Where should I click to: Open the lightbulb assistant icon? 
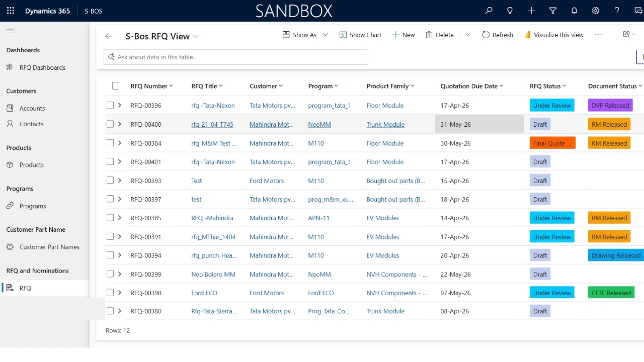click(510, 11)
